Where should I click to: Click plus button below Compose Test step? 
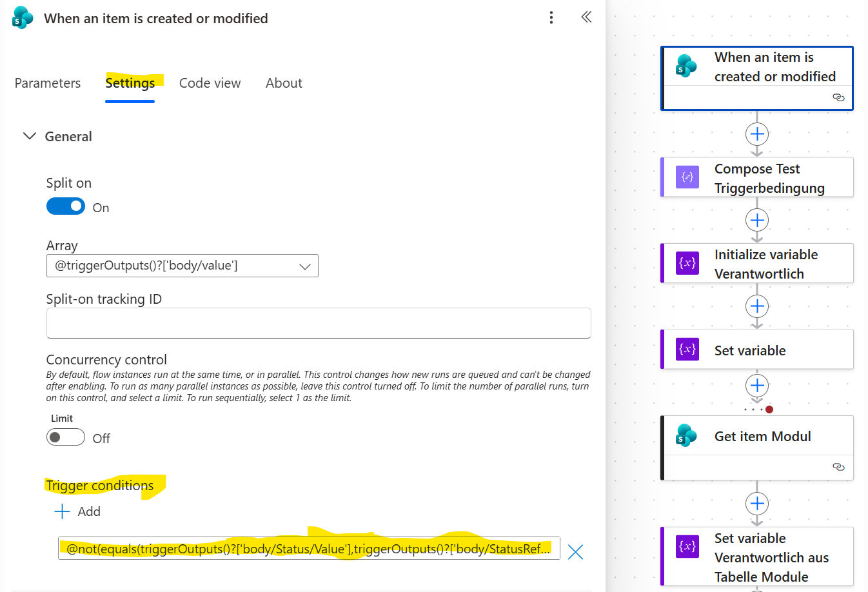pyautogui.click(x=756, y=220)
